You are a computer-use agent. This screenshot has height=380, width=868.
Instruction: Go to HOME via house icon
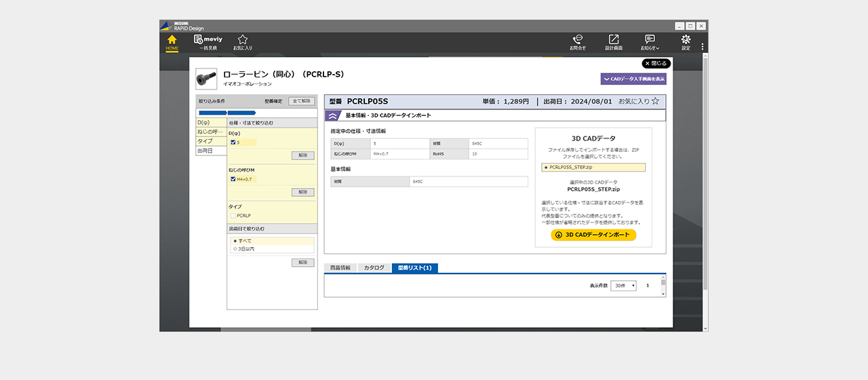[x=172, y=41]
